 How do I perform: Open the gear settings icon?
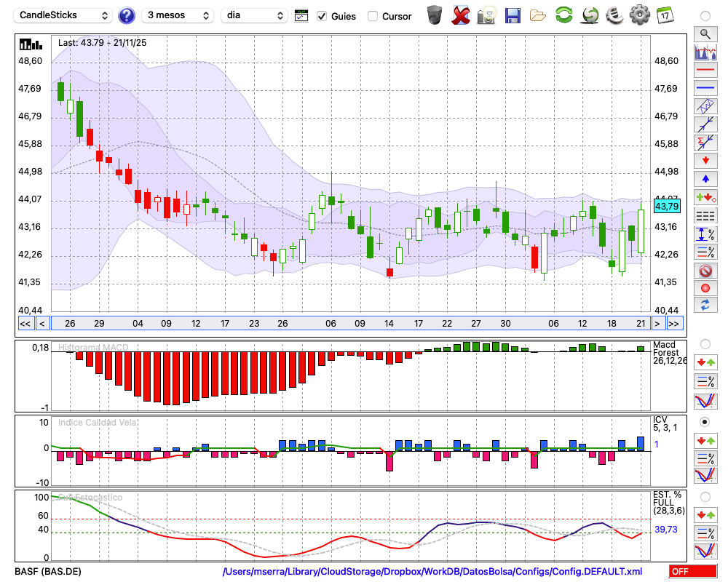[x=639, y=15]
